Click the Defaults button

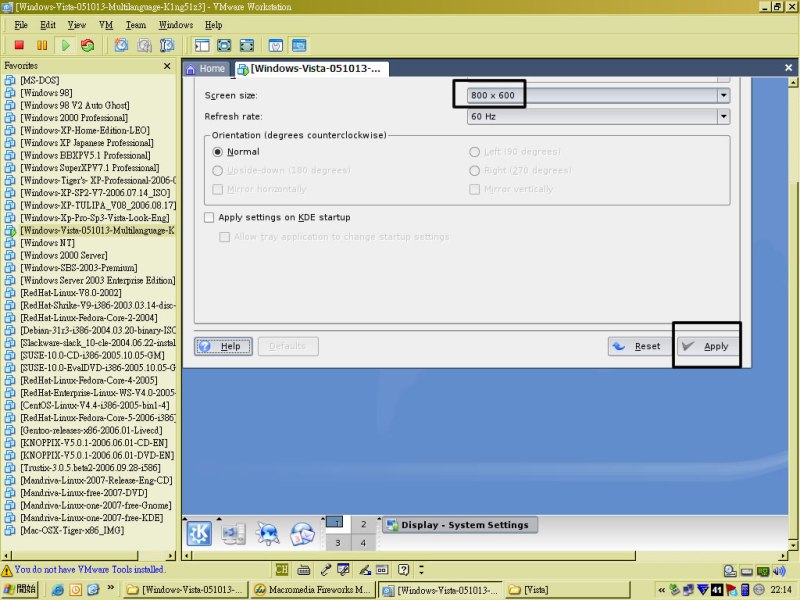[x=288, y=346]
